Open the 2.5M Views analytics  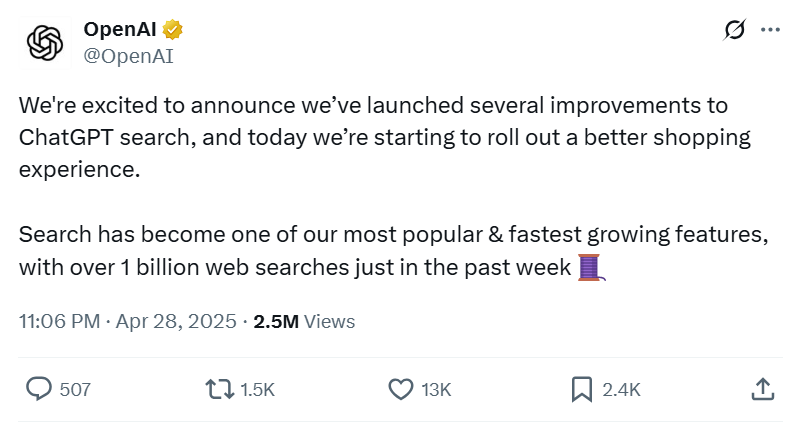click(304, 322)
